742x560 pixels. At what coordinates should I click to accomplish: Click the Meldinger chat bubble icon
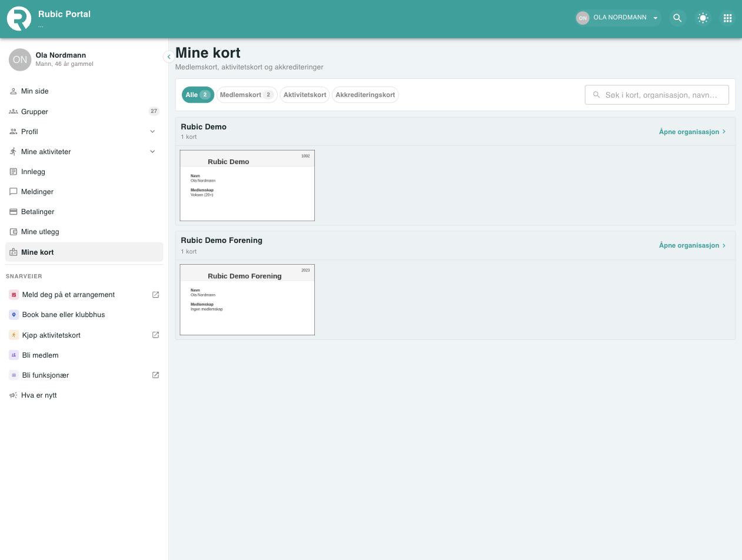(14, 192)
